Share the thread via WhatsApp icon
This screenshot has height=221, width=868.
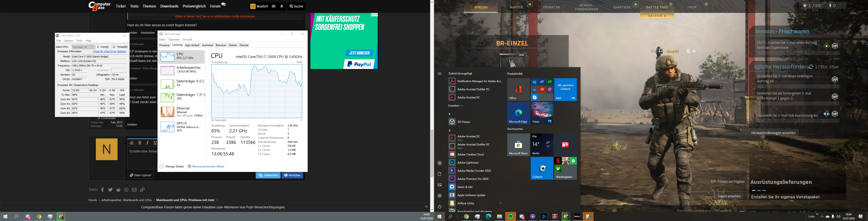pos(126,190)
